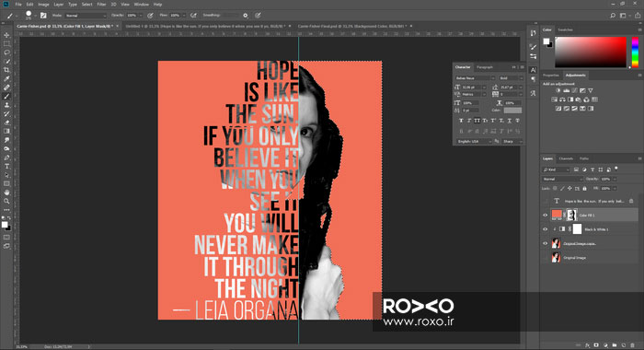Create a new fill or adjustment layer
Image resolution: width=644 pixels, height=350 pixels.
click(605, 345)
